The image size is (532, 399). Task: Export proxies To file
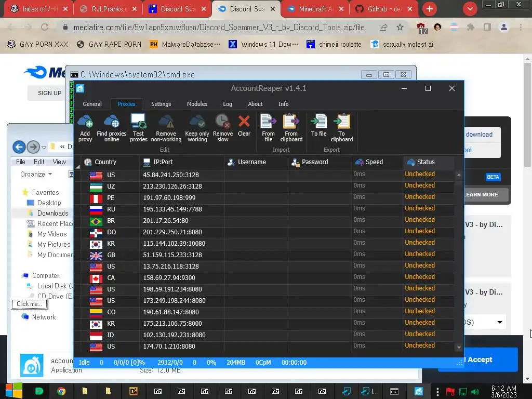coord(319,125)
